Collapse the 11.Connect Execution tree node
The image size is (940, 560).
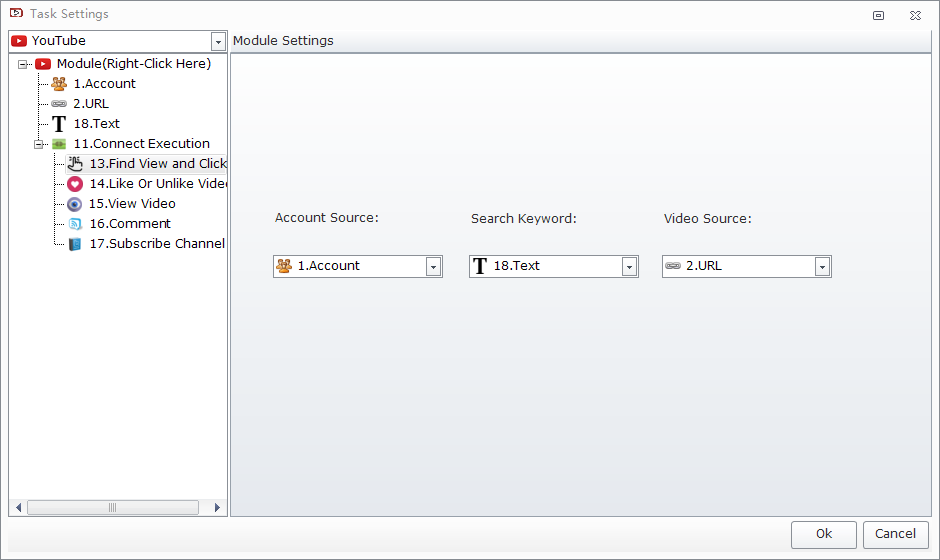coord(39,144)
